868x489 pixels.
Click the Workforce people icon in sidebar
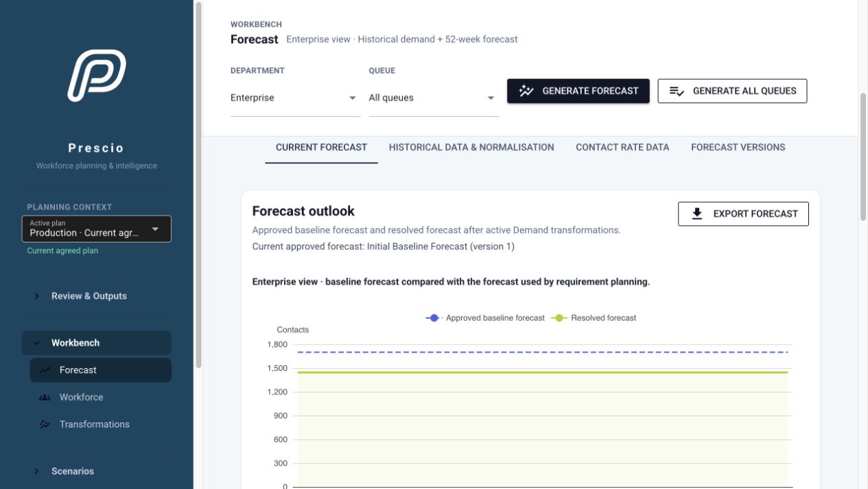45,397
